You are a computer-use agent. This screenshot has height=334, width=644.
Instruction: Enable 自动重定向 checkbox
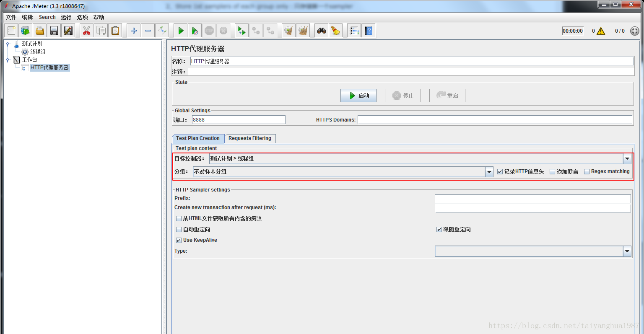pos(179,230)
